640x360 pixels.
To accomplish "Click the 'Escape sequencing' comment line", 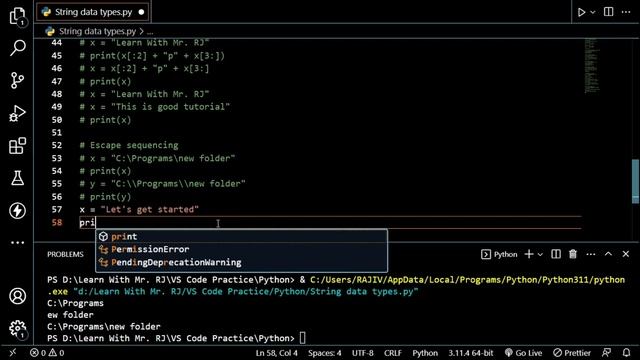I will click(x=129, y=145).
